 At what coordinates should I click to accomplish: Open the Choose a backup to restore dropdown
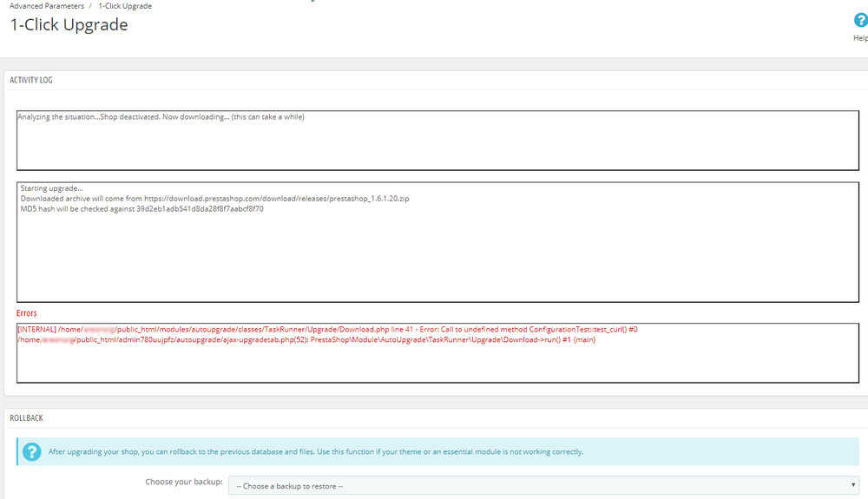(543, 486)
